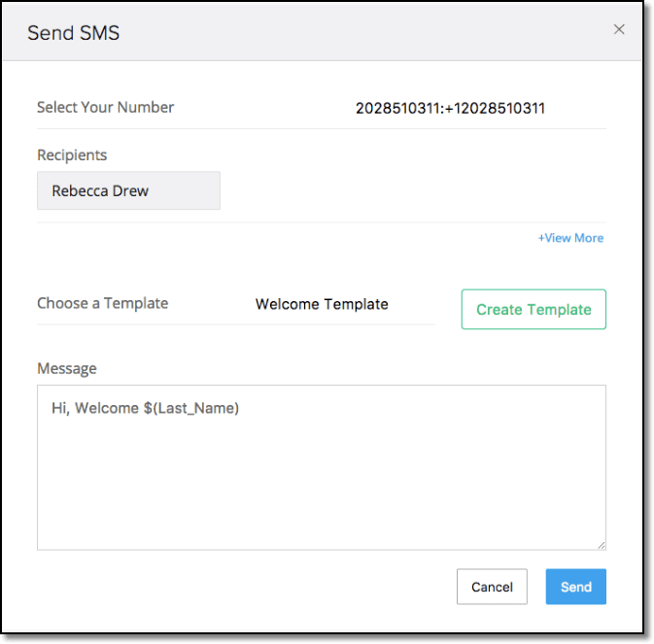
Task: Click the Select Your Number label
Action: (x=105, y=108)
